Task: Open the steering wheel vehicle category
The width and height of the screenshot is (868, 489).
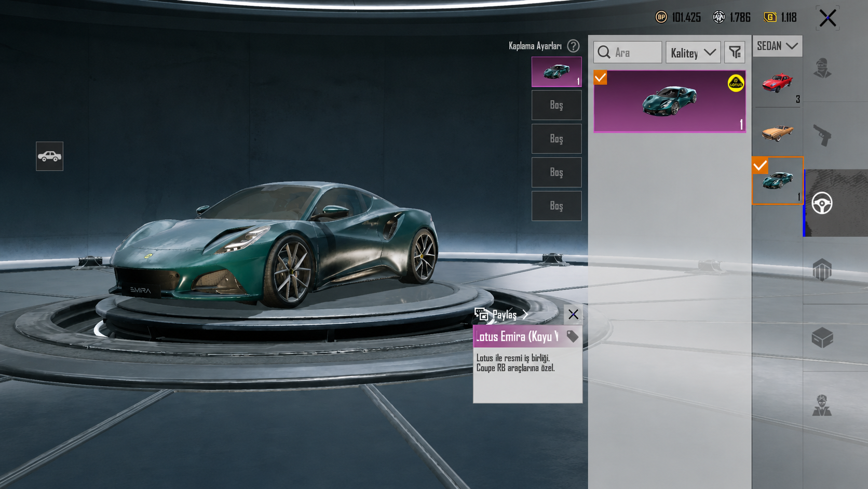Action: (822, 203)
